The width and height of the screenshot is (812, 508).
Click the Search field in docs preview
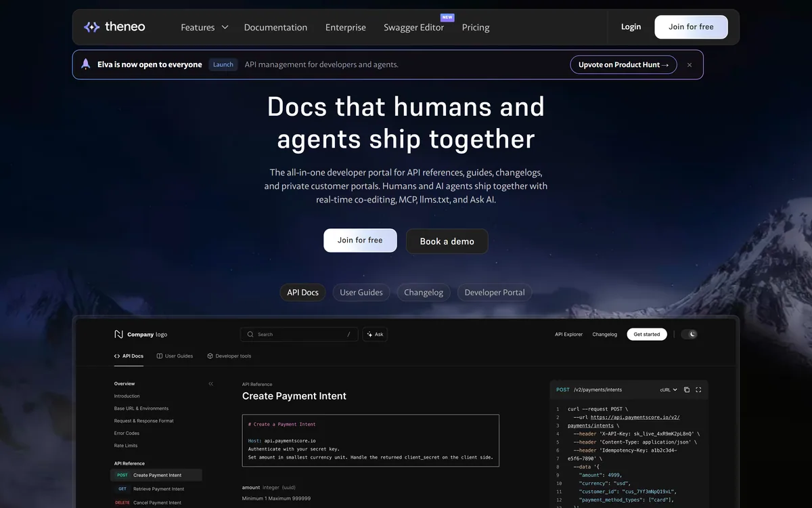click(298, 335)
